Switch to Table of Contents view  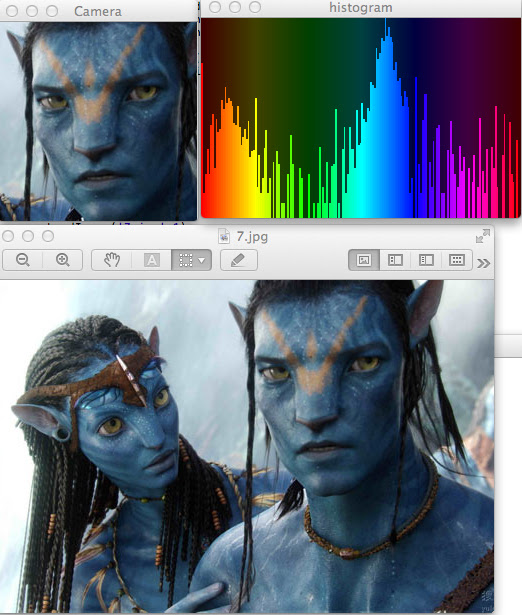point(426,260)
